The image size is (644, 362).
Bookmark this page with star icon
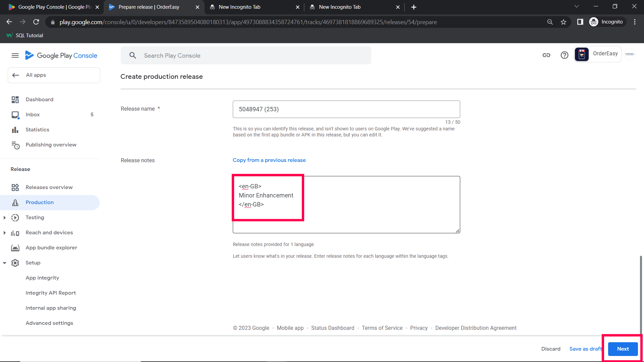pos(563,22)
